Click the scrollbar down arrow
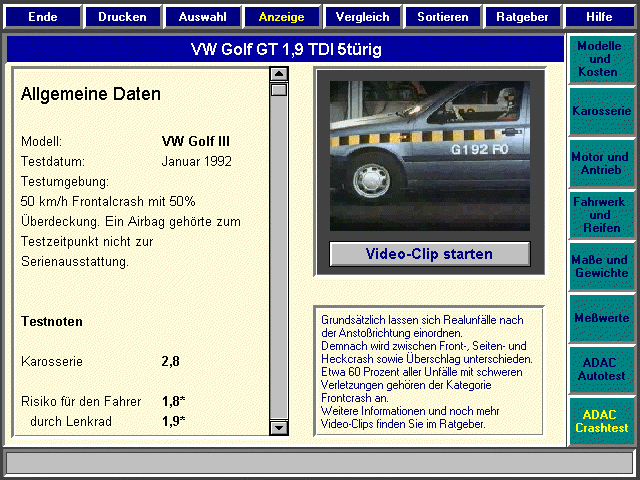 pos(279,428)
